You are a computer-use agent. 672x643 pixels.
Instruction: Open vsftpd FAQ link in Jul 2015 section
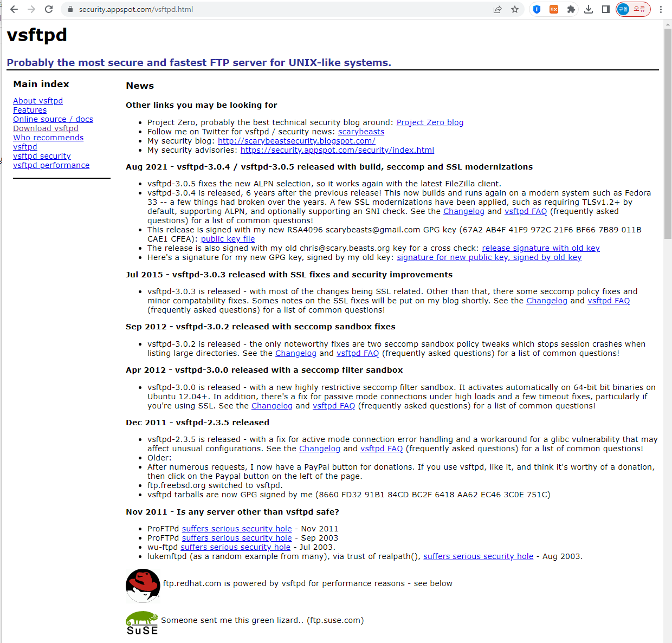coord(609,301)
